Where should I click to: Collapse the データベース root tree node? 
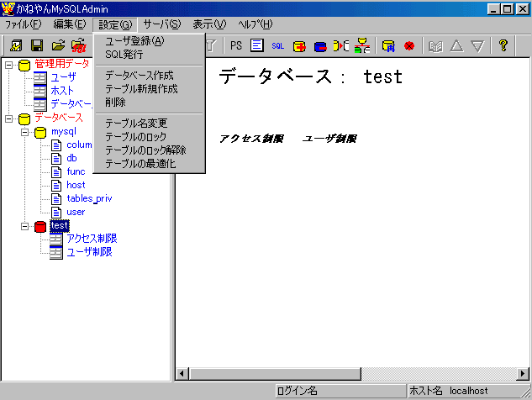[x=8, y=118]
